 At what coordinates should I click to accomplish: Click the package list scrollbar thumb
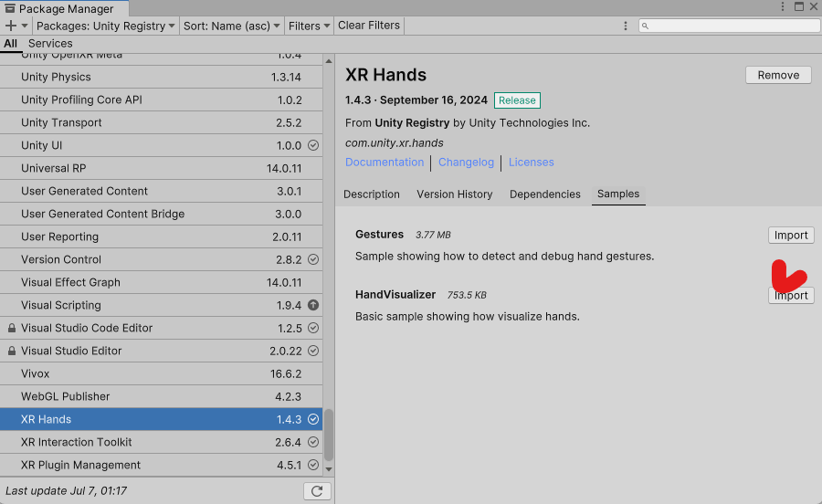point(329,435)
